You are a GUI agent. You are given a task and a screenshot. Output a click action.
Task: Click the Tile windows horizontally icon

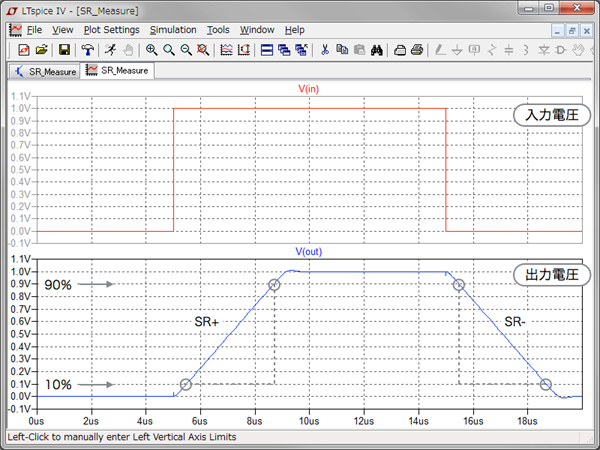tap(267, 49)
